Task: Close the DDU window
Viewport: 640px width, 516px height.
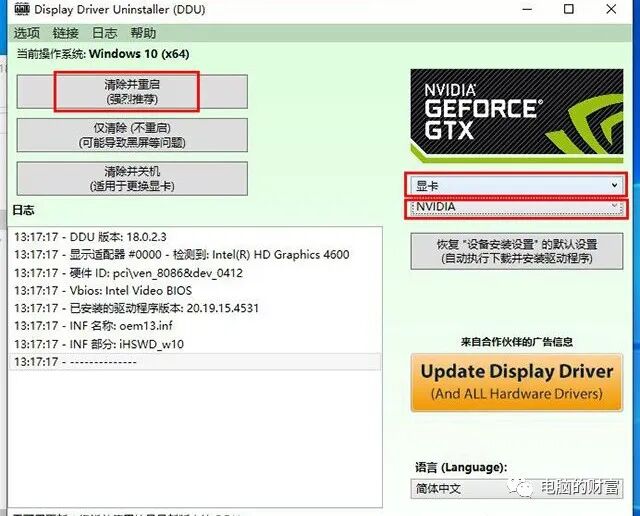Action: [x=611, y=9]
